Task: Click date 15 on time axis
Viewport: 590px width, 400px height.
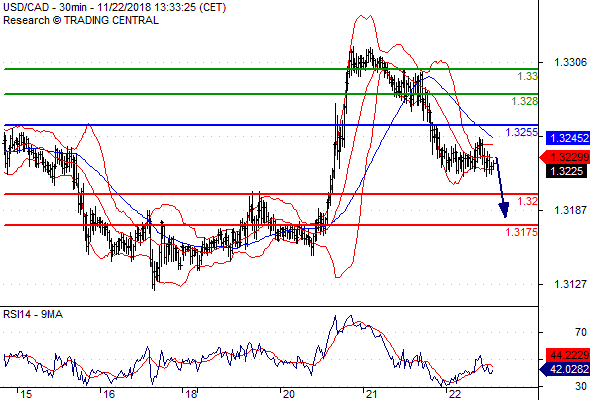Action: click(x=26, y=394)
